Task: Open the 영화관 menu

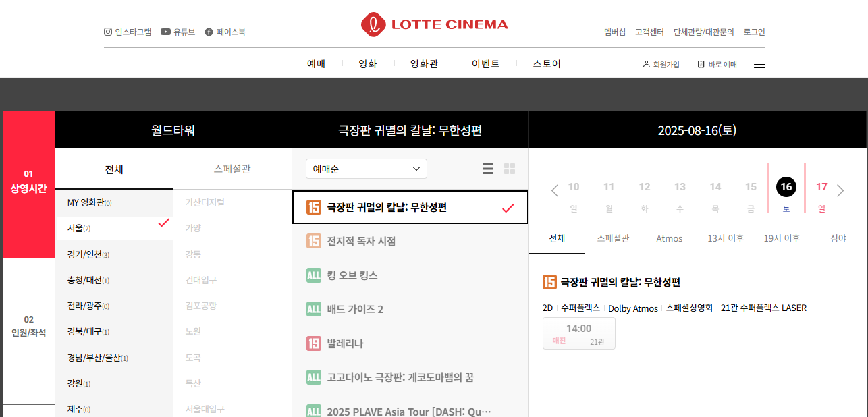Action: click(x=424, y=64)
